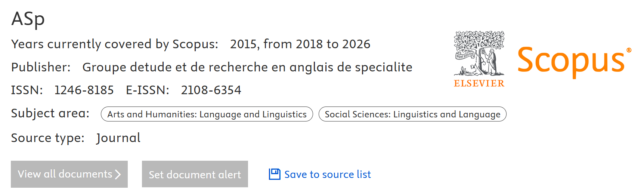This screenshot has width=644, height=188.
Task: Click the Publisher label
Action: pos(41,67)
